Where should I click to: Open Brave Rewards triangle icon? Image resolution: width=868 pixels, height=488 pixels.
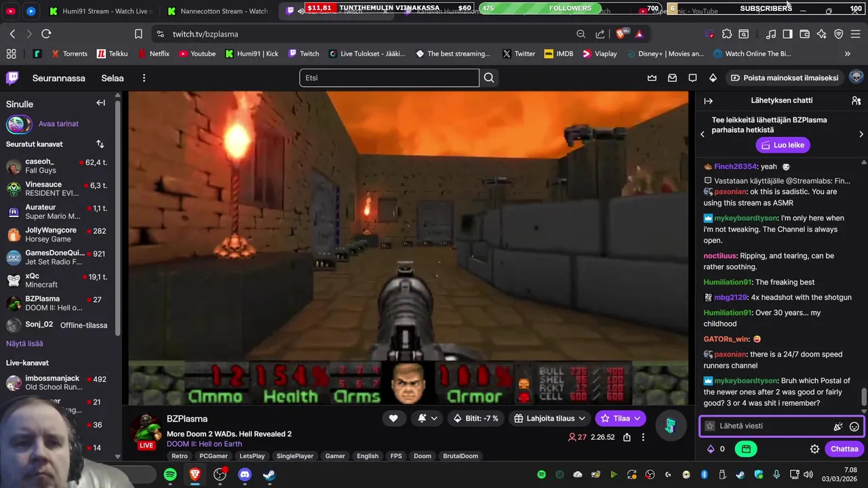[x=639, y=34]
